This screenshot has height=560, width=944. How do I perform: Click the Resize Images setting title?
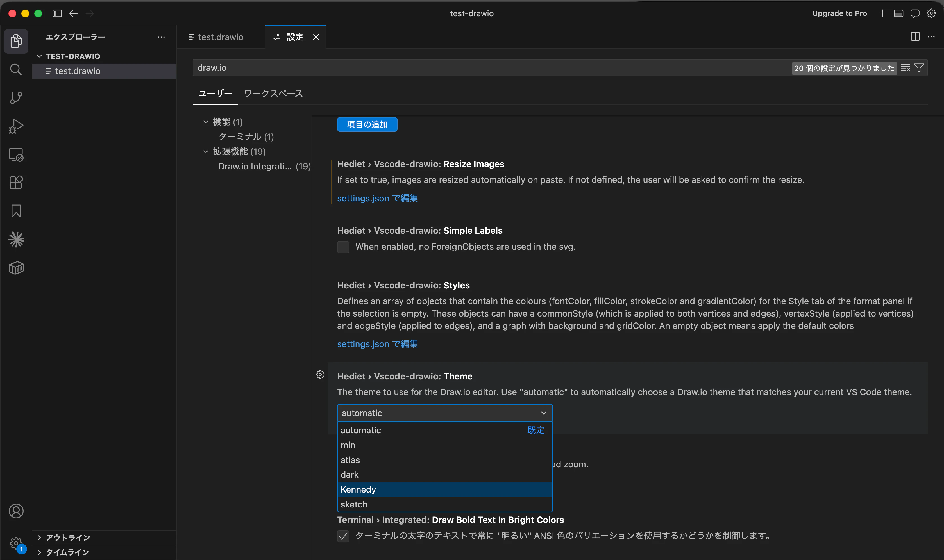click(x=421, y=164)
